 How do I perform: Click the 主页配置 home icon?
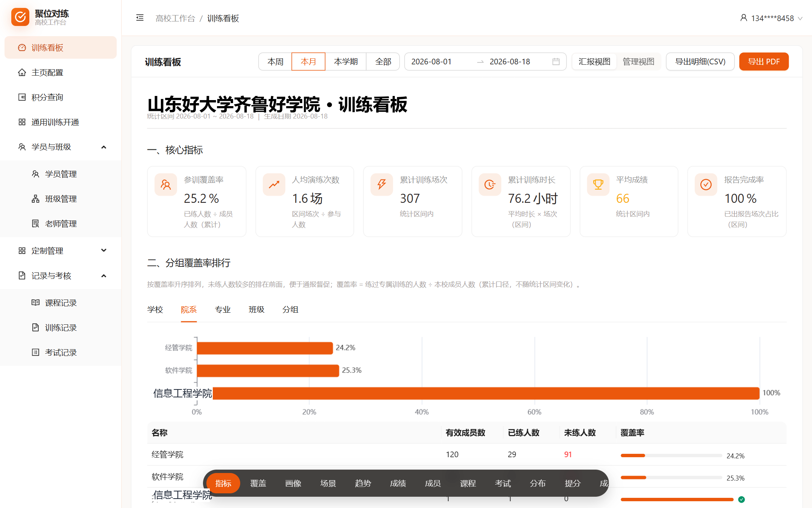22,72
